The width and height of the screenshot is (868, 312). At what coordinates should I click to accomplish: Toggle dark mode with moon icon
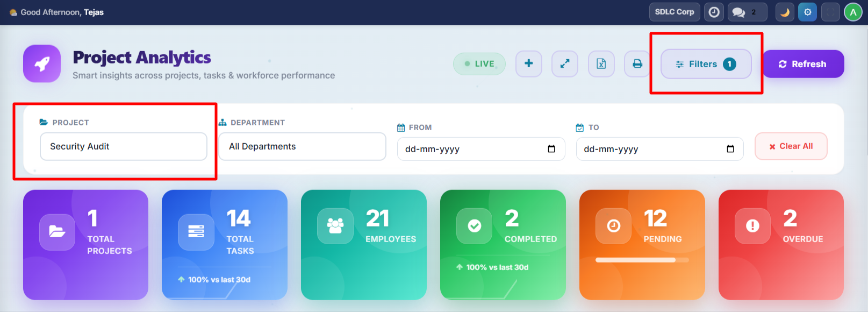785,12
